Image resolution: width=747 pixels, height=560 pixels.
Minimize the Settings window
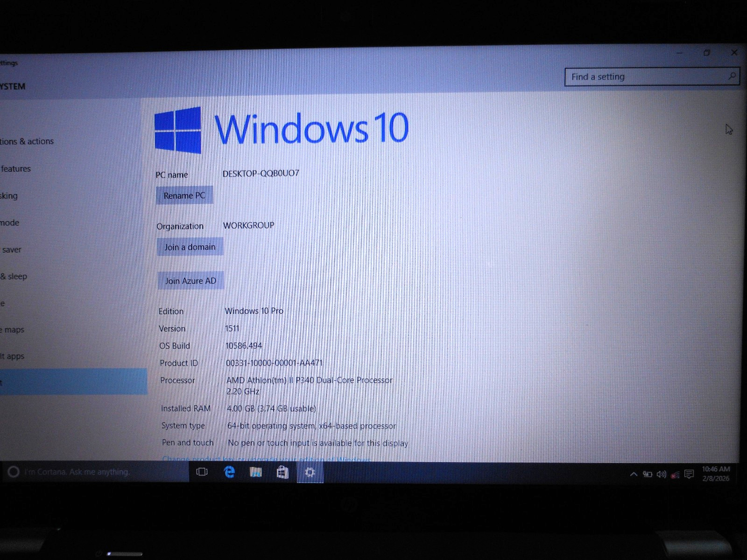(x=680, y=53)
